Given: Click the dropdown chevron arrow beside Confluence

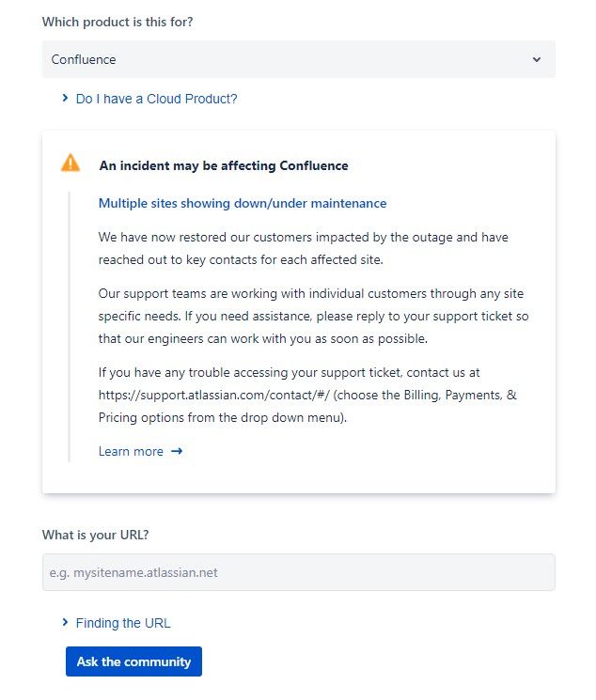Looking at the screenshot, I should coord(537,59).
